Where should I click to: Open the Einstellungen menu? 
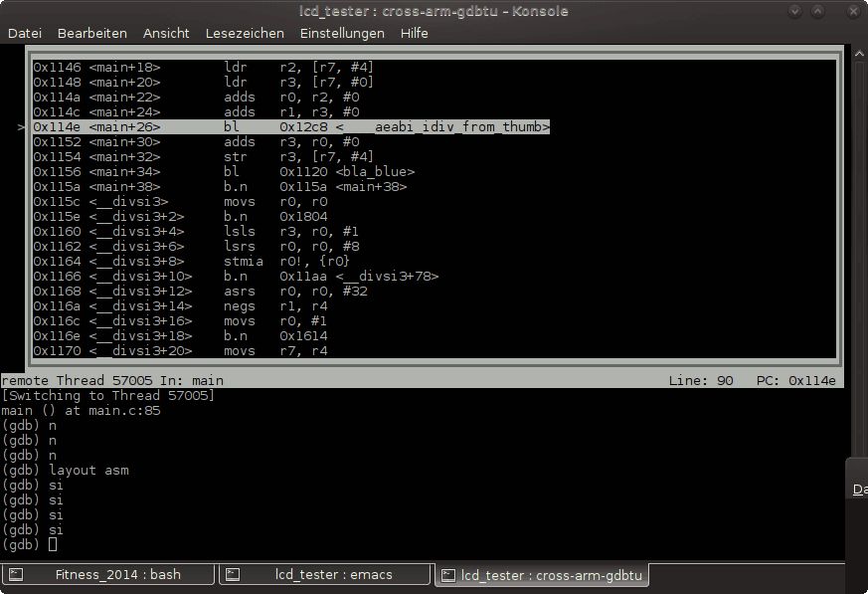[x=342, y=33]
